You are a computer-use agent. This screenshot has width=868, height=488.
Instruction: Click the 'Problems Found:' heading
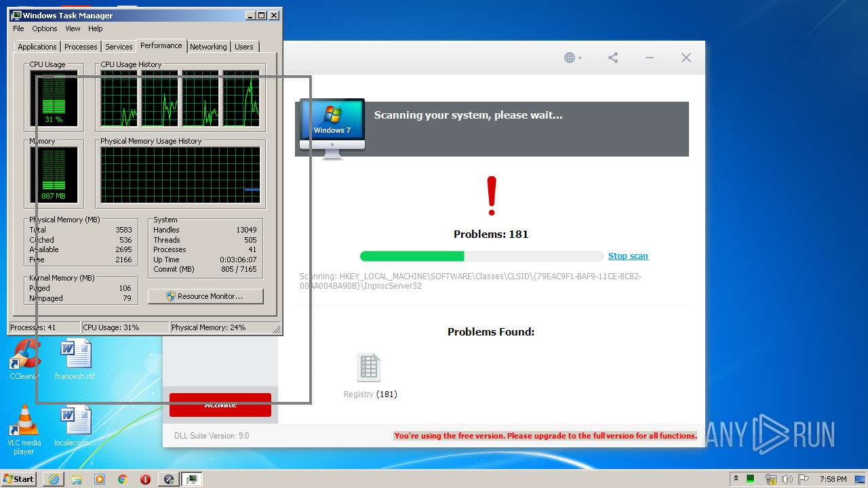click(x=491, y=332)
